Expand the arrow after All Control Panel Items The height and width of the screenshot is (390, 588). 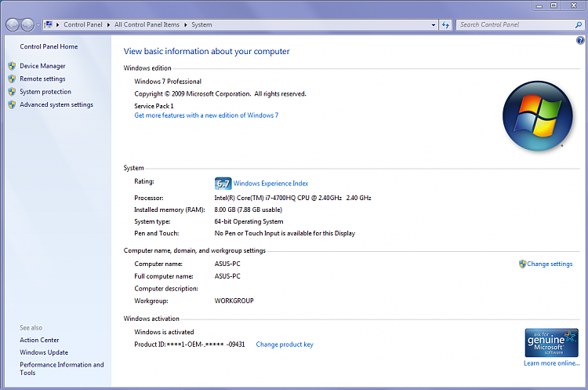(x=185, y=25)
